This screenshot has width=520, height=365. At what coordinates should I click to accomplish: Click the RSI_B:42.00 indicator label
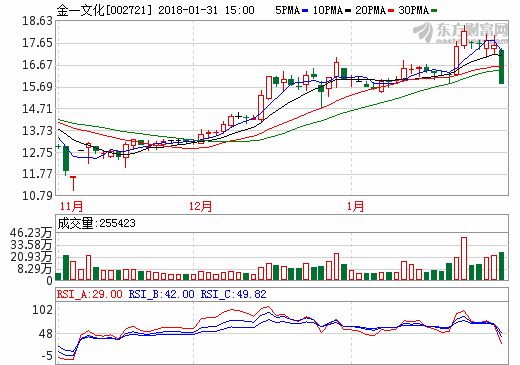pos(161,294)
